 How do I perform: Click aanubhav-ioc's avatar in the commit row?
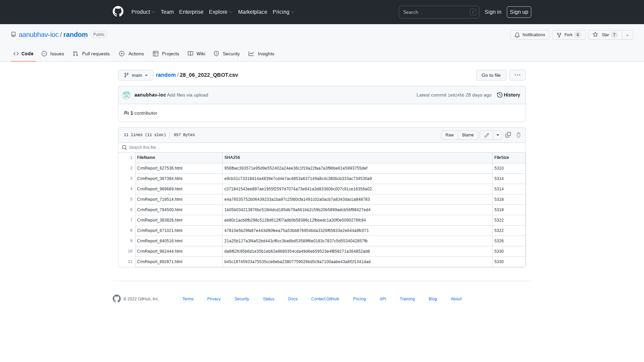coord(126,95)
